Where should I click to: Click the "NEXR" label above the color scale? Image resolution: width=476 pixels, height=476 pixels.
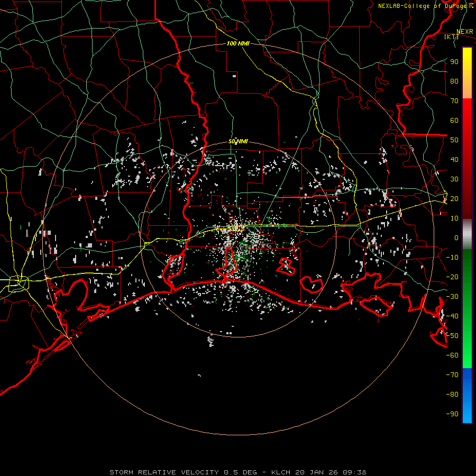464,32
